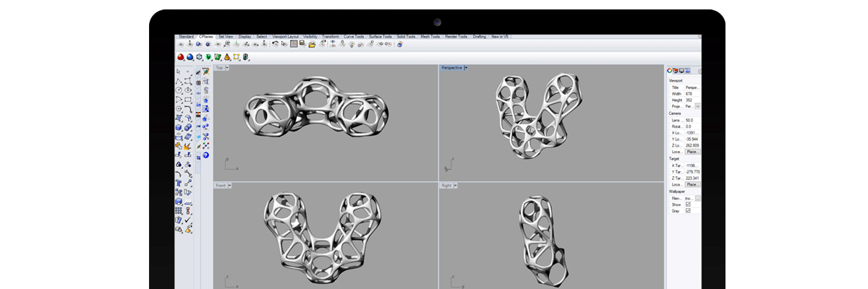Click the Front viewport title label
The width and height of the screenshot is (868, 289).
(221, 185)
